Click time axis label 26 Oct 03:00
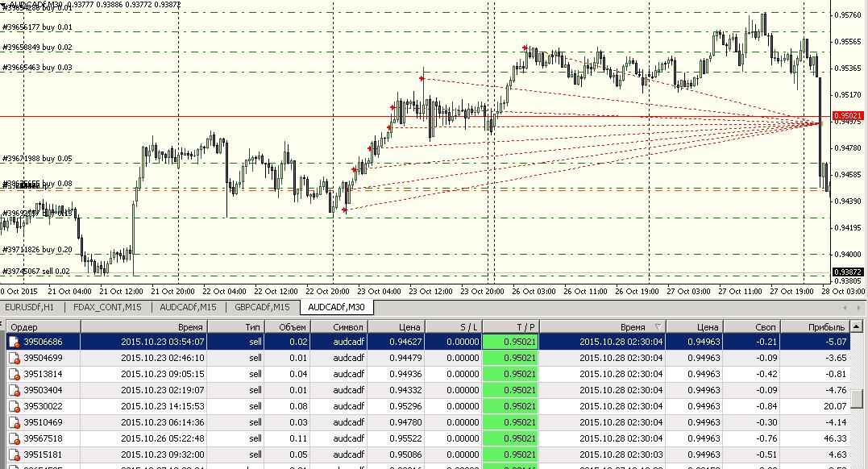 (x=534, y=291)
